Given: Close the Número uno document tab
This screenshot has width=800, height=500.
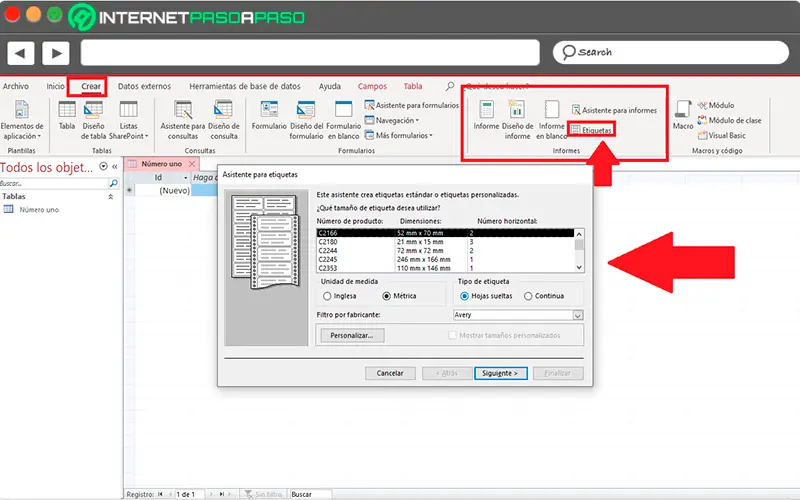Looking at the screenshot, I should coord(192,164).
